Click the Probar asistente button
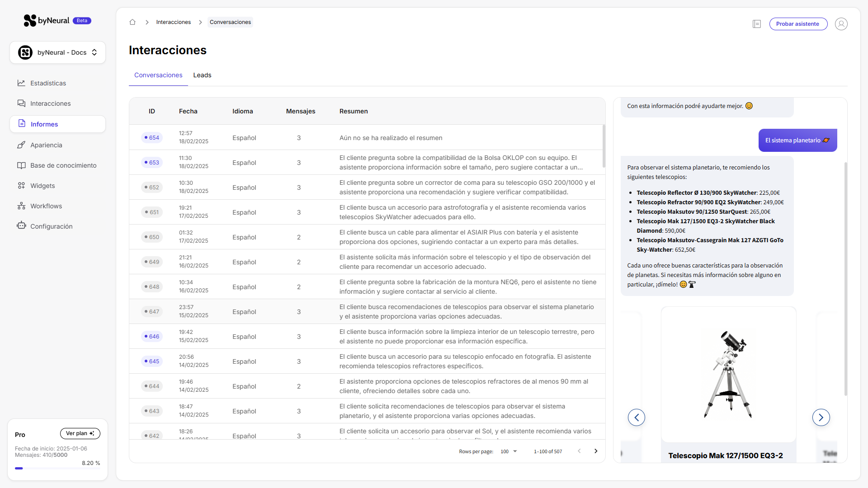 798,24
